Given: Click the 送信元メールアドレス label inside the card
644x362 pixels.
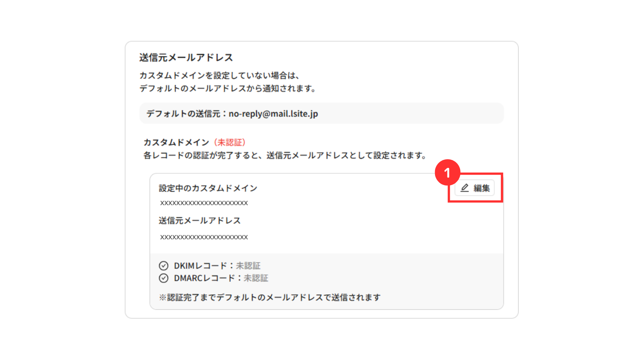Looking at the screenshot, I should 200,221.
